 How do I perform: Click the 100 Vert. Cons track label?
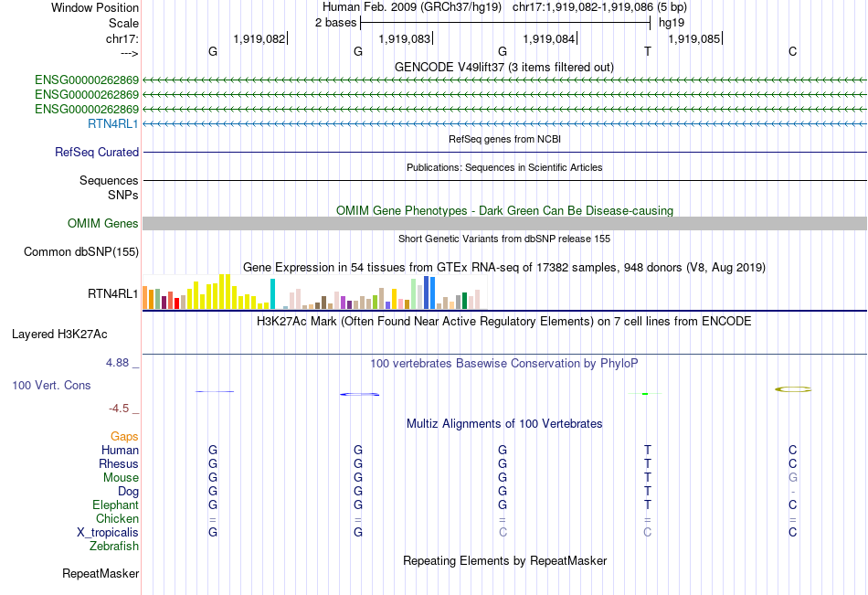click(x=51, y=385)
